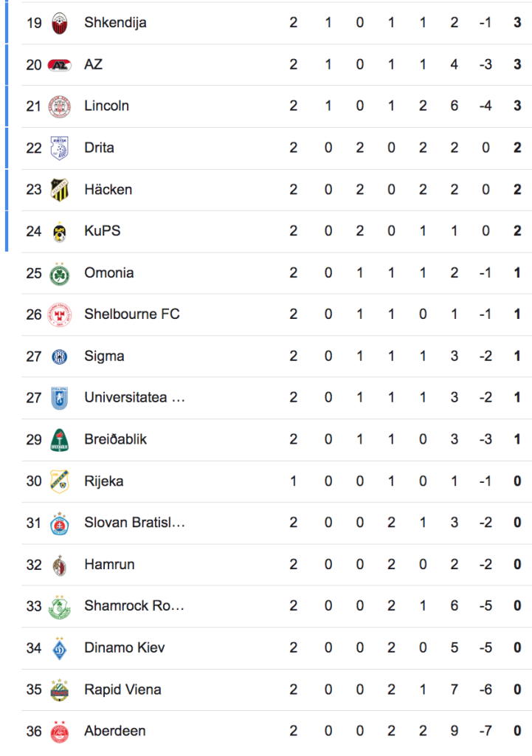Click the KuPS team logo
The image size is (532, 756).
(59, 232)
